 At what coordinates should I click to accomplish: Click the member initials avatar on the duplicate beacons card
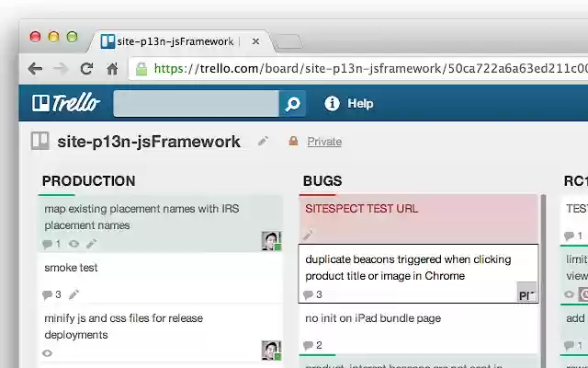[526, 292]
